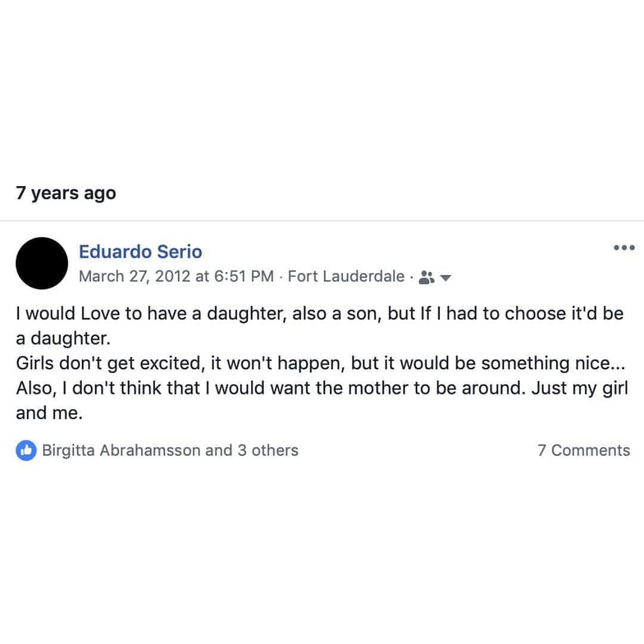Image resolution: width=644 pixels, height=644 pixels.
Task: Open the March 27, 2012 date link
Action: (x=135, y=277)
